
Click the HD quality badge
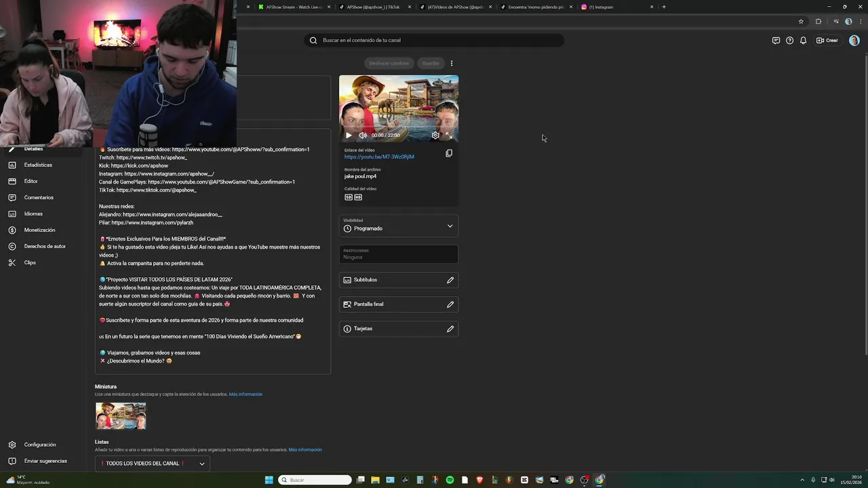[358, 197]
